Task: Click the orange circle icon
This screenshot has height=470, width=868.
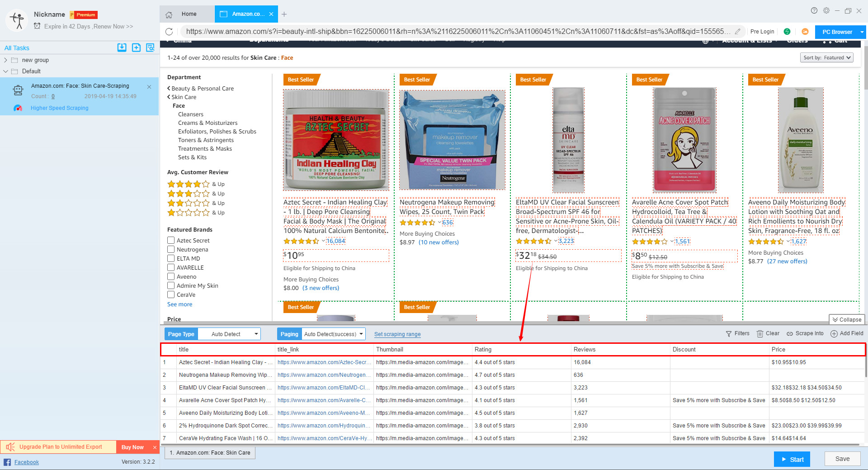Action: click(x=805, y=32)
